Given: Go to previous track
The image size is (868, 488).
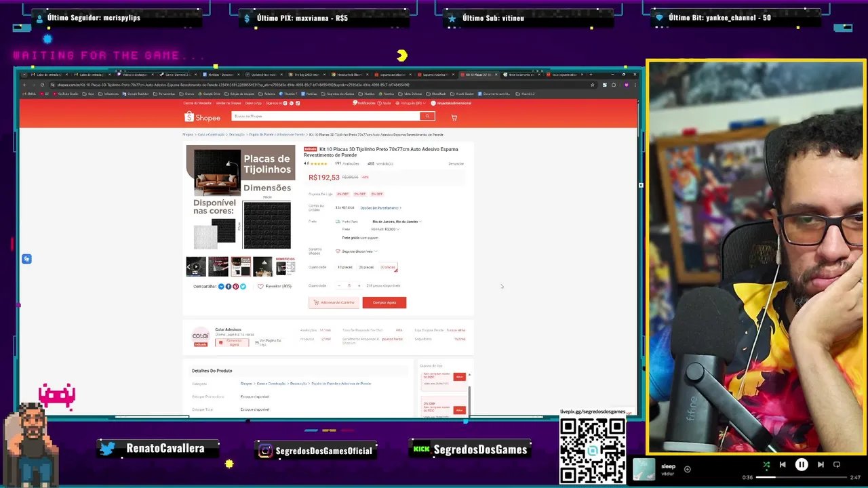Looking at the screenshot, I should (x=783, y=465).
